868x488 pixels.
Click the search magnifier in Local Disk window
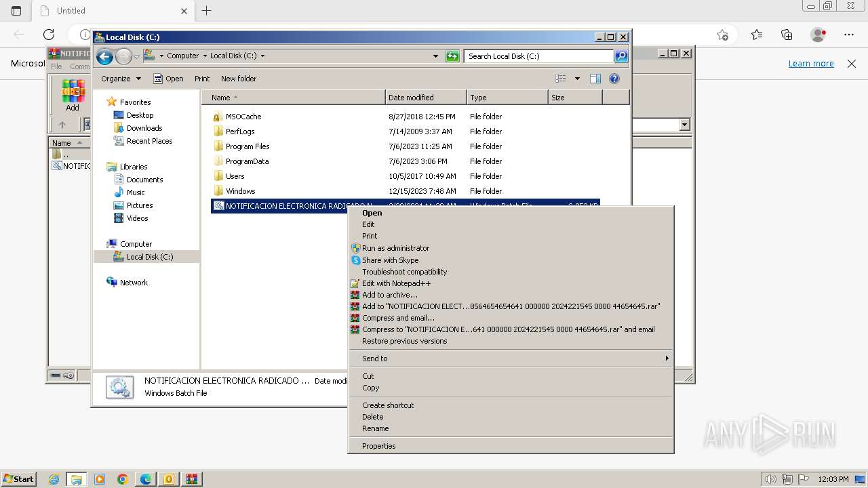coord(621,56)
